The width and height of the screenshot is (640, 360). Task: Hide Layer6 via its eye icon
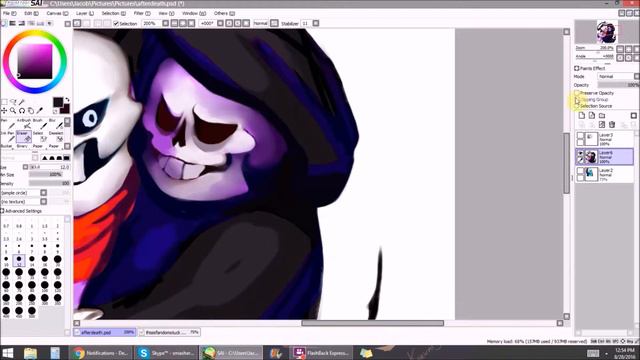pyautogui.click(x=580, y=153)
